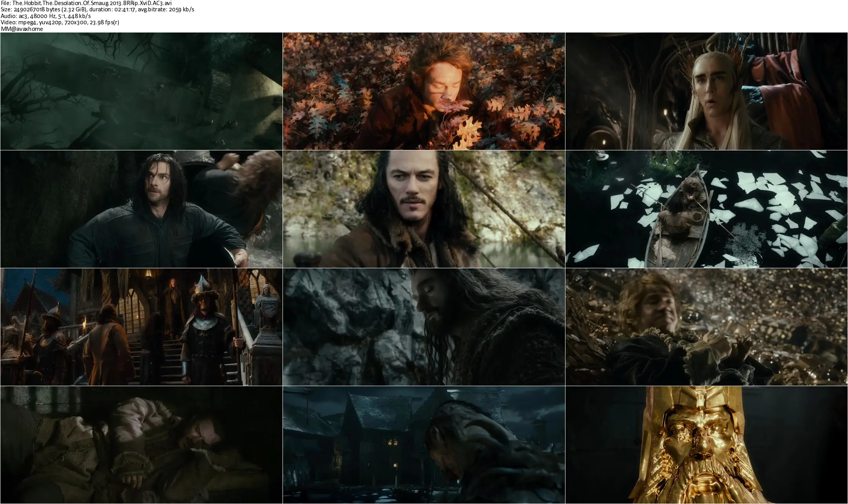
Task: Open the blond elf king with crown thumbnail
Action: coord(707,91)
